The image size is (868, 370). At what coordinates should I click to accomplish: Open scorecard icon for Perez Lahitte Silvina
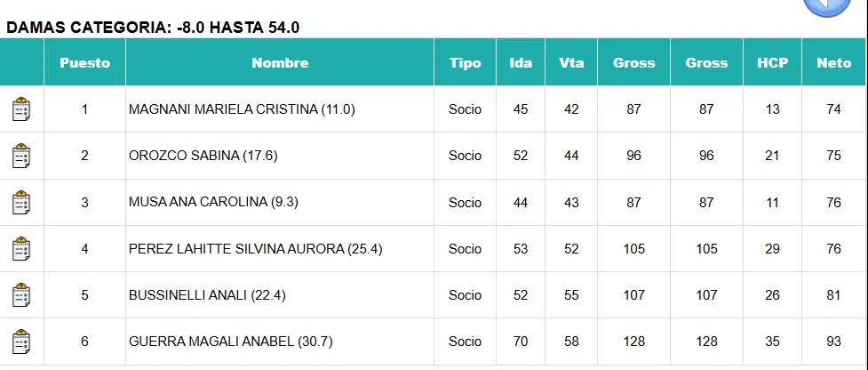point(21,249)
